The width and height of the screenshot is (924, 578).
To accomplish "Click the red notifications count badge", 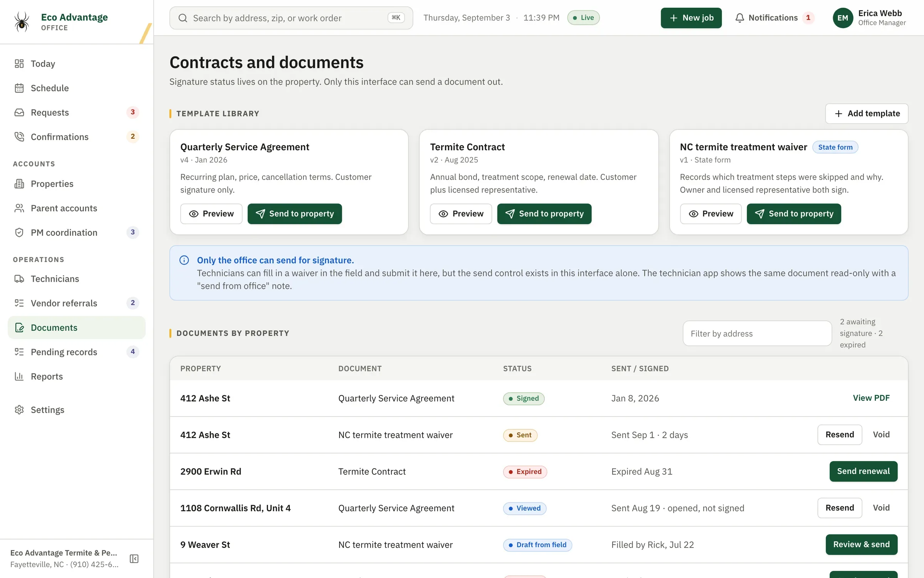I will [808, 18].
